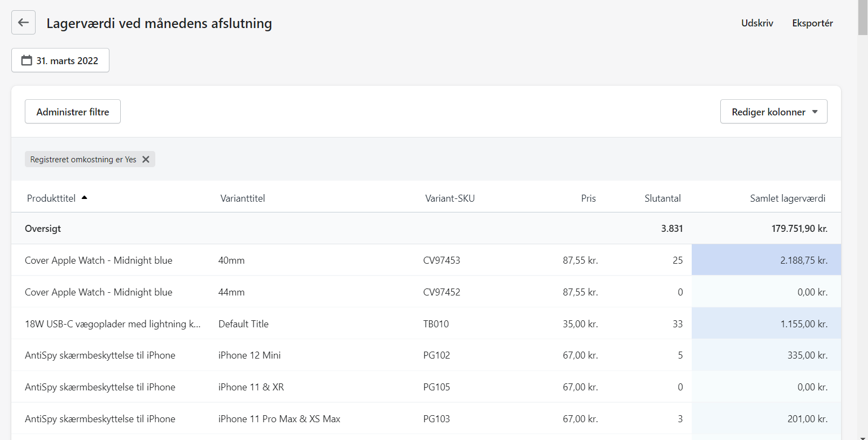This screenshot has width=868, height=440.
Task: Remove the Registreret omkostning filter tag
Action: [146, 160]
